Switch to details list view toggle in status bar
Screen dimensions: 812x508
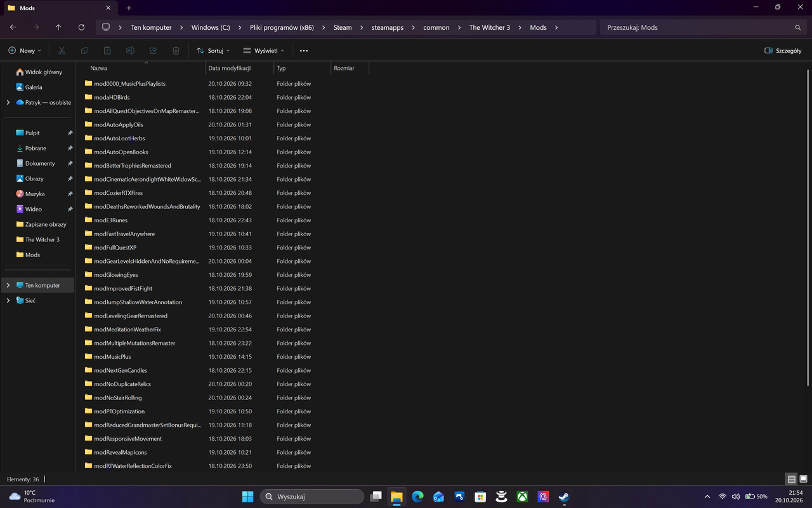pos(791,479)
